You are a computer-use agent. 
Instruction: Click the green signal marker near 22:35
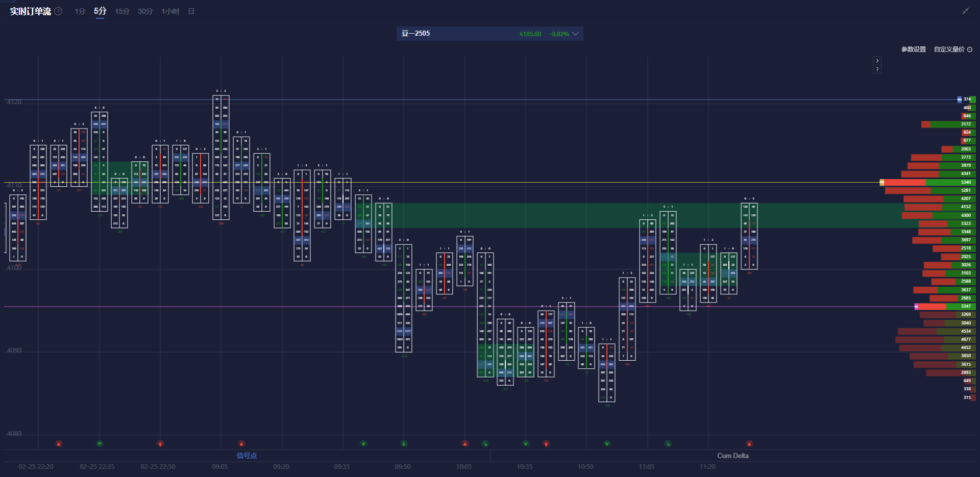coord(100,444)
